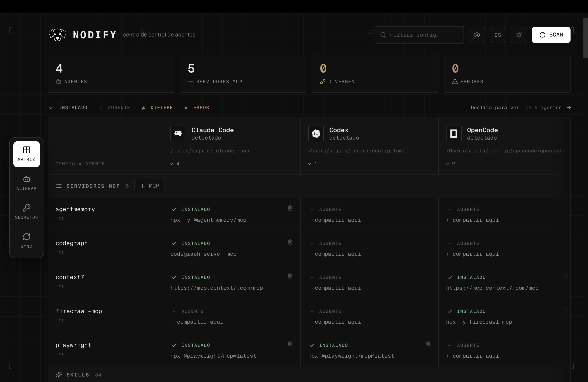Focus the Filtrar config search field
588x382 pixels.
419,35
